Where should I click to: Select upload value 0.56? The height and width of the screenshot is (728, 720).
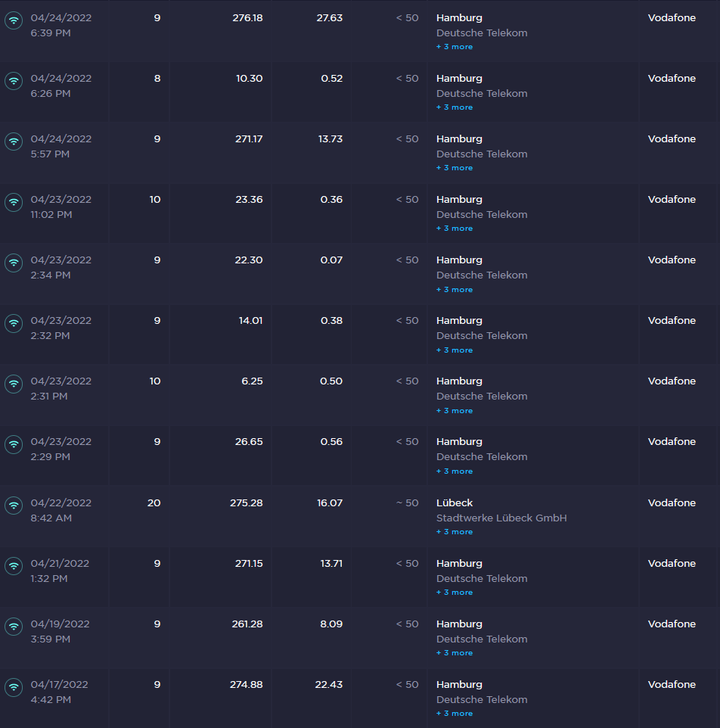pyautogui.click(x=332, y=442)
